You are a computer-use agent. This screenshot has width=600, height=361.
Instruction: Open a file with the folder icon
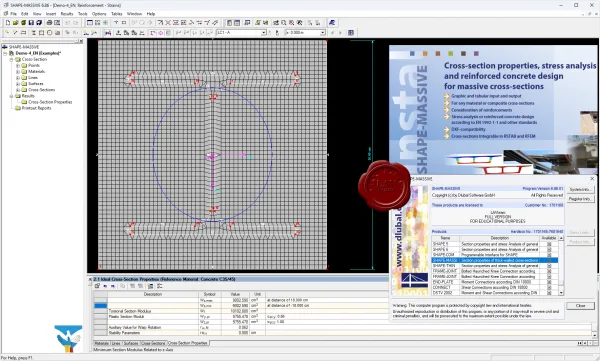pyautogui.click(x=15, y=23)
